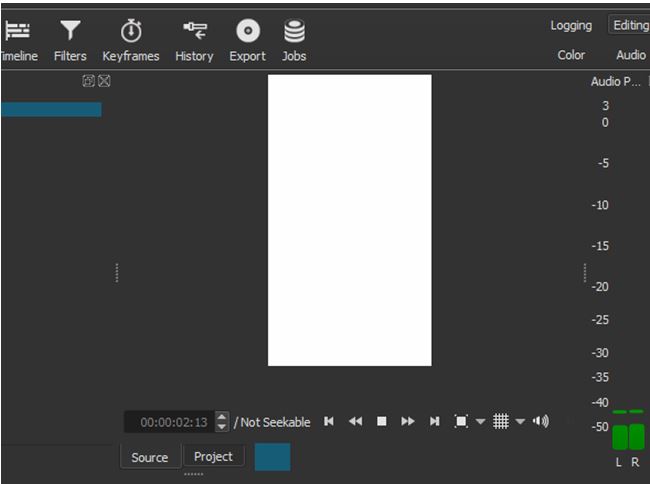Switch to the Audio layout
Image resolution: width=650 pixels, height=484 pixels.
(631, 55)
